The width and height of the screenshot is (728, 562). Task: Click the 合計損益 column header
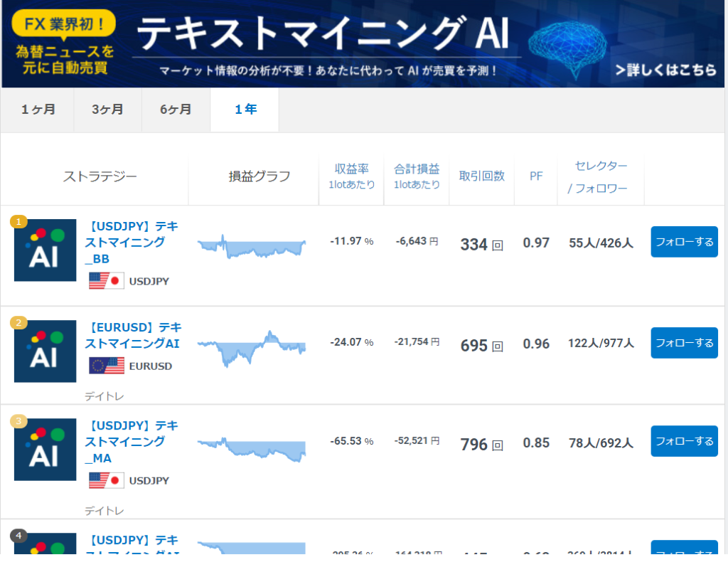click(417, 176)
